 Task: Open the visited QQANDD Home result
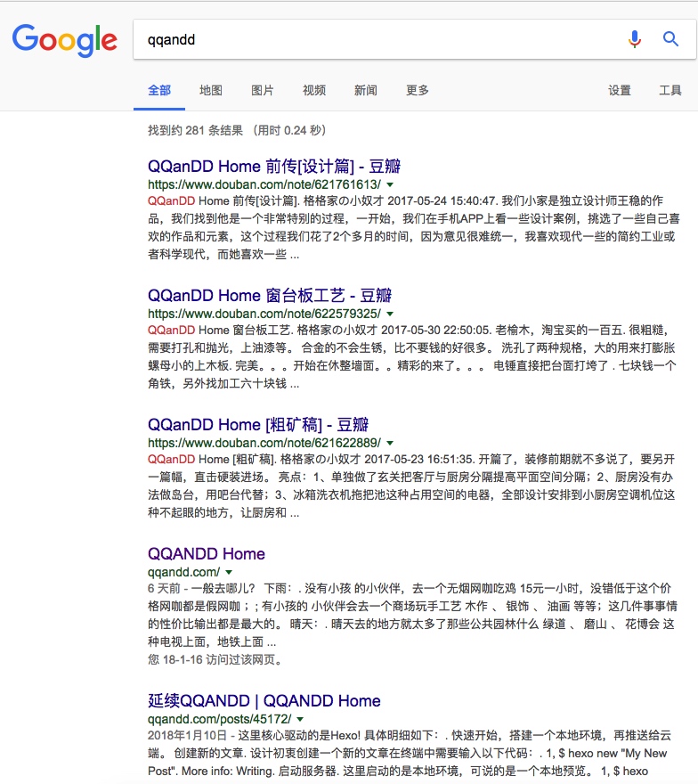[x=207, y=553]
